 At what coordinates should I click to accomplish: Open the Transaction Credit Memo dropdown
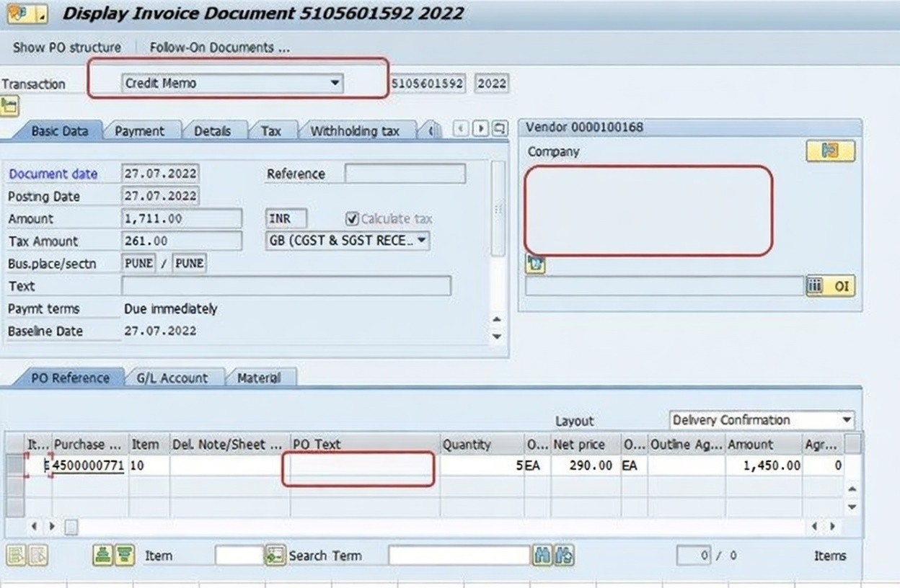334,84
